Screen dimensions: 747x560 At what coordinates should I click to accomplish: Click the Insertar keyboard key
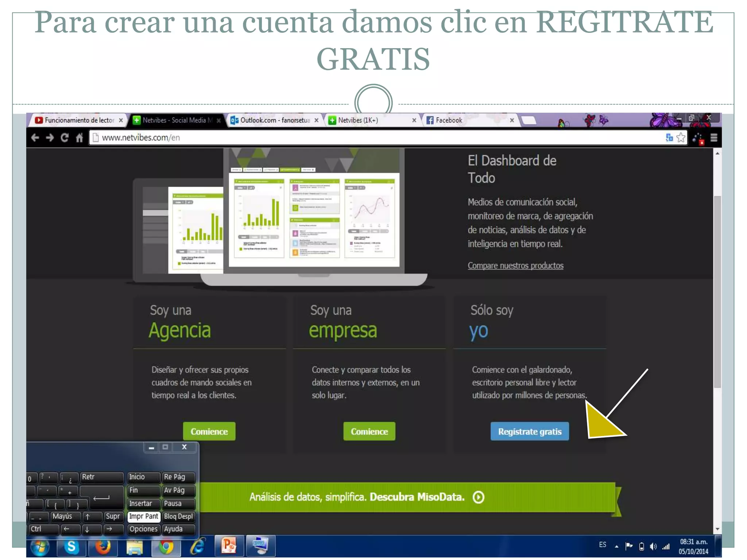[144, 503]
